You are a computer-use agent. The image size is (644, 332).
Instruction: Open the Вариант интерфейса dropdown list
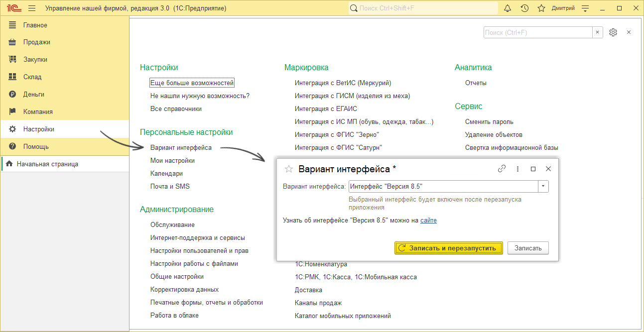tap(543, 187)
